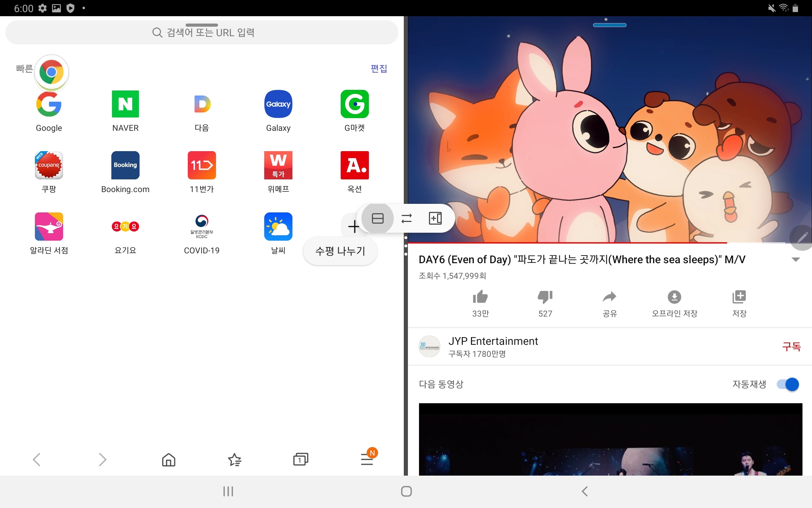Open the NAVER shortcut

pyautogui.click(x=125, y=111)
